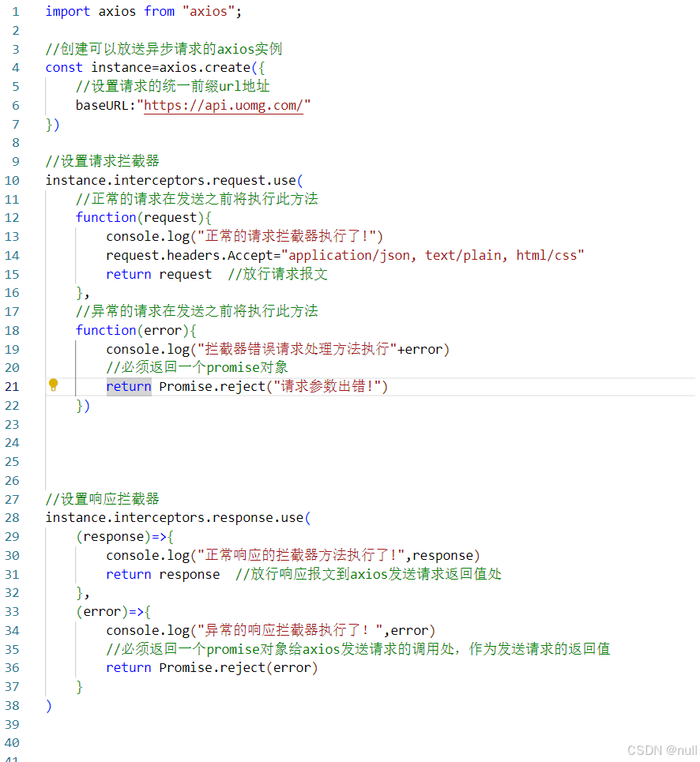
Task: Click closing parenthesis on line 38
Action: pos(49,706)
